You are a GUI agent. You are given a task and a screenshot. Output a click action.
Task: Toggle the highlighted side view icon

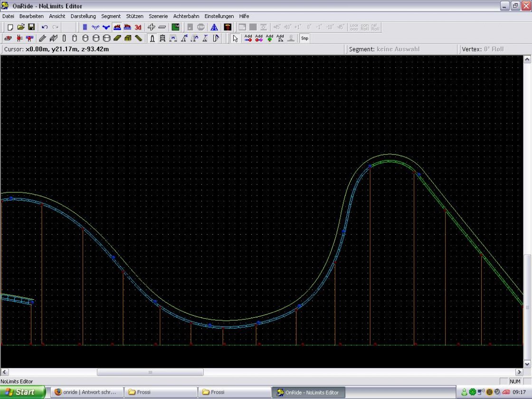pos(117,27)
